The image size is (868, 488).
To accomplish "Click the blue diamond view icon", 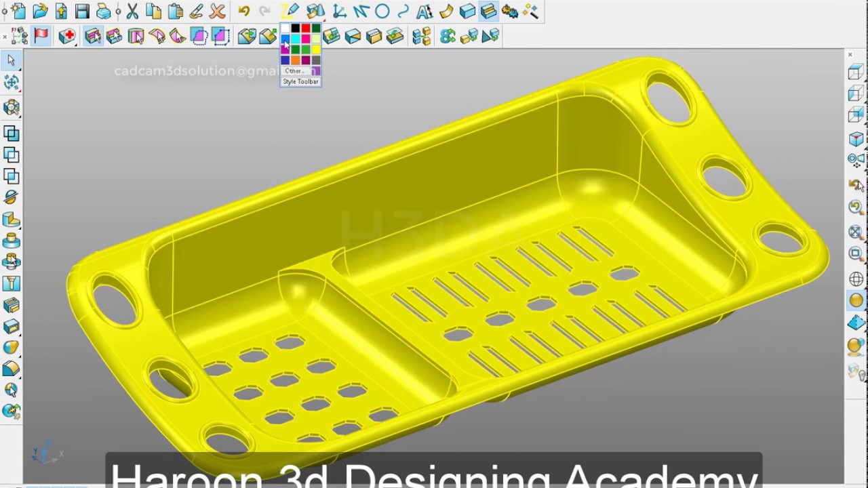I will pyautogui.click(x=856, y=323).
